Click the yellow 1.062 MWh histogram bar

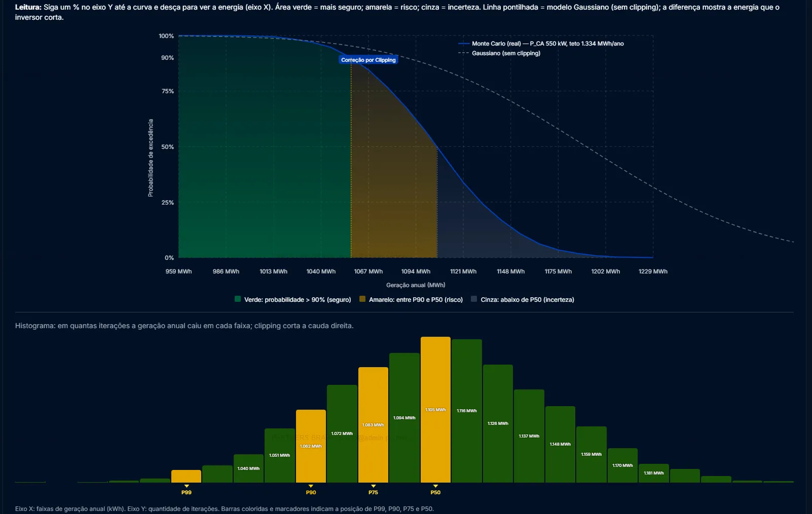(x=311, y=446)
